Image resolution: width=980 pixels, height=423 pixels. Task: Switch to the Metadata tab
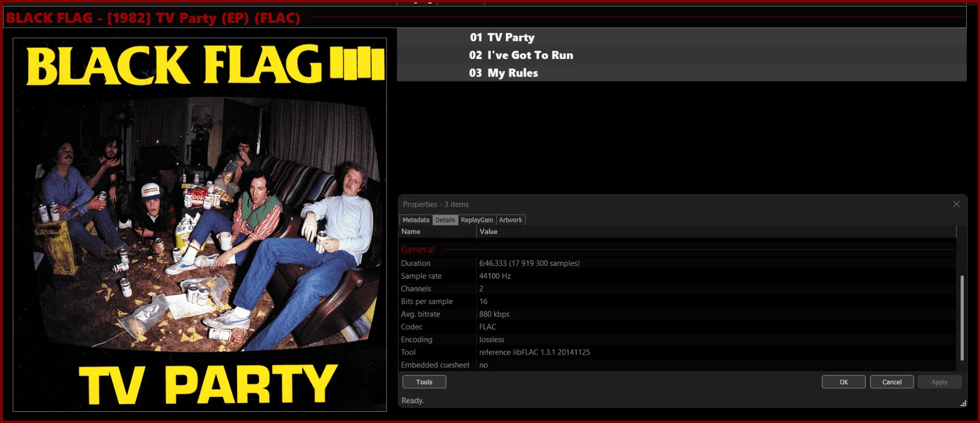pos(415,220)
